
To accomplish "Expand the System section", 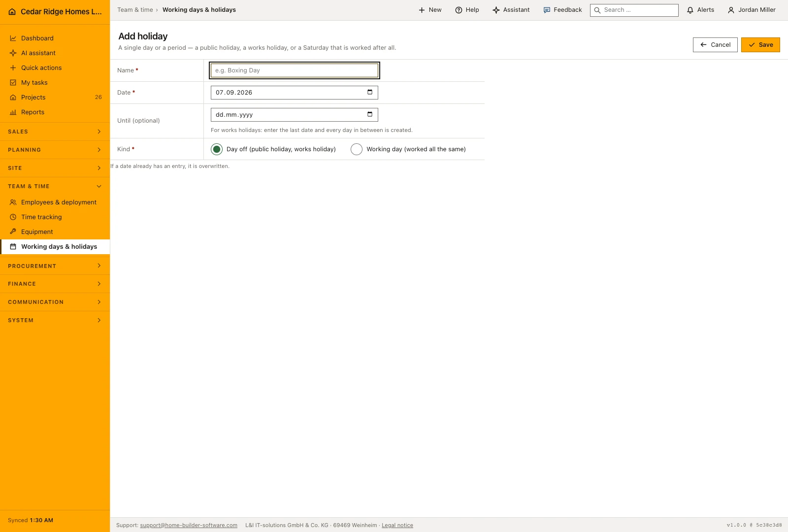I will pyautogui.click(x=55, y=320).
